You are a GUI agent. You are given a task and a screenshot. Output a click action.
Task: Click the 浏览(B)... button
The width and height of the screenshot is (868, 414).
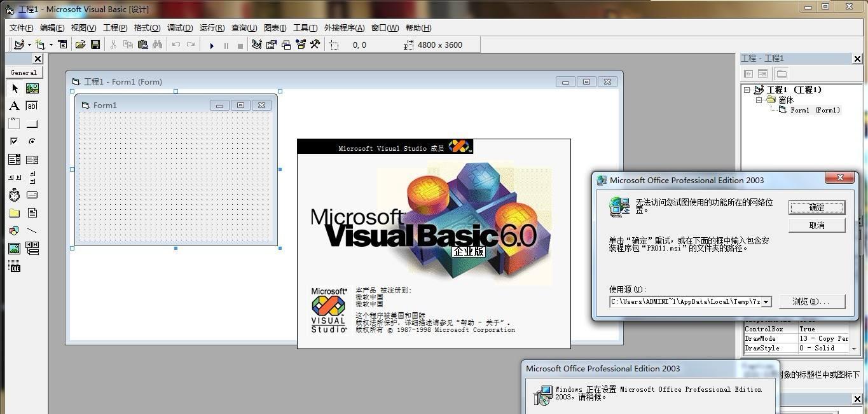816,301
